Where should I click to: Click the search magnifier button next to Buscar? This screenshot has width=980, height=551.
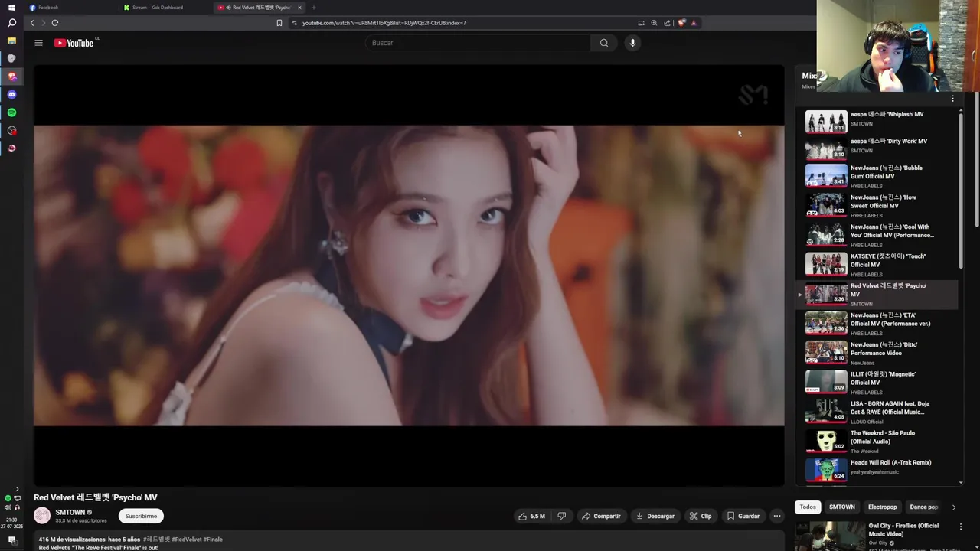click(x=604, y=43)
